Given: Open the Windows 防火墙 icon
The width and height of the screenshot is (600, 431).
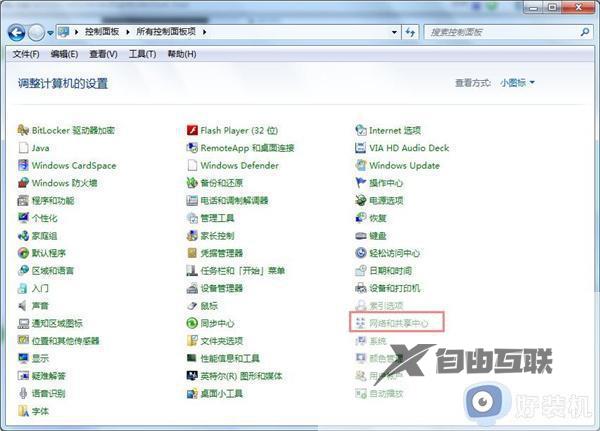Looking at the screenshot, I should coord(23,183).
